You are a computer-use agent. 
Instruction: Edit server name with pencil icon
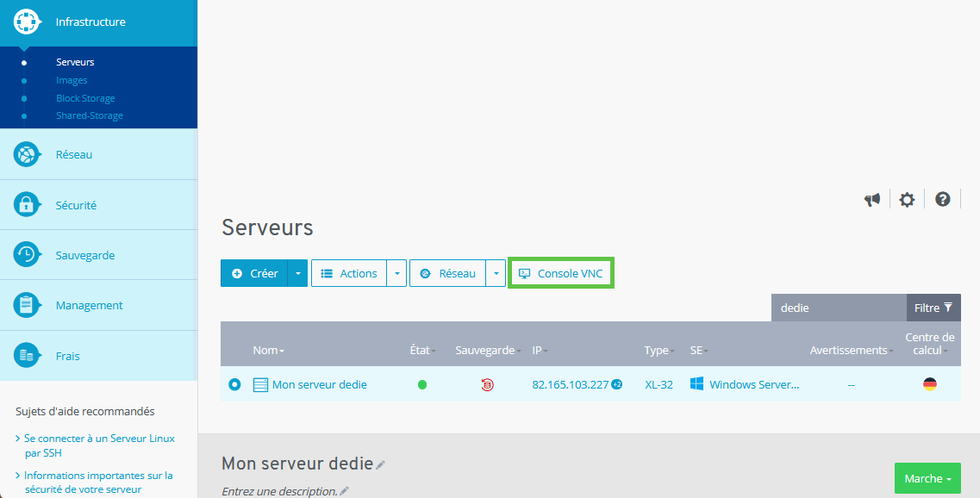(x=381, y=465)
